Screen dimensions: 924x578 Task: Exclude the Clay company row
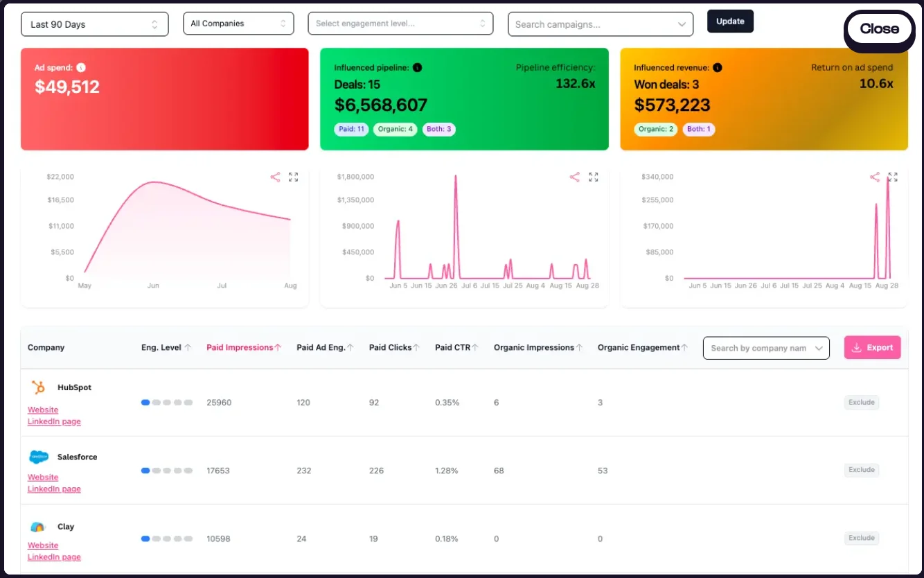(x=861, y=538)
